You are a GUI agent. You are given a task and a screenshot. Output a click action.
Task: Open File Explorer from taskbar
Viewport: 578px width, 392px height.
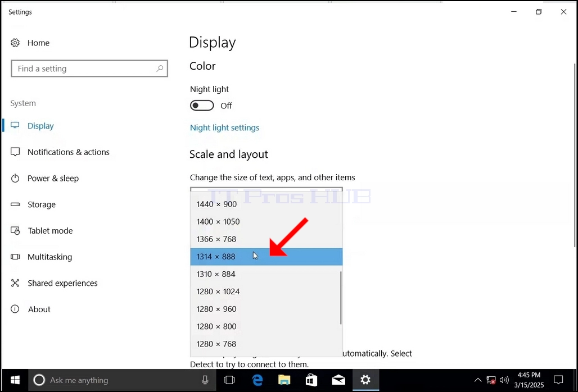[x=284, y=380]
